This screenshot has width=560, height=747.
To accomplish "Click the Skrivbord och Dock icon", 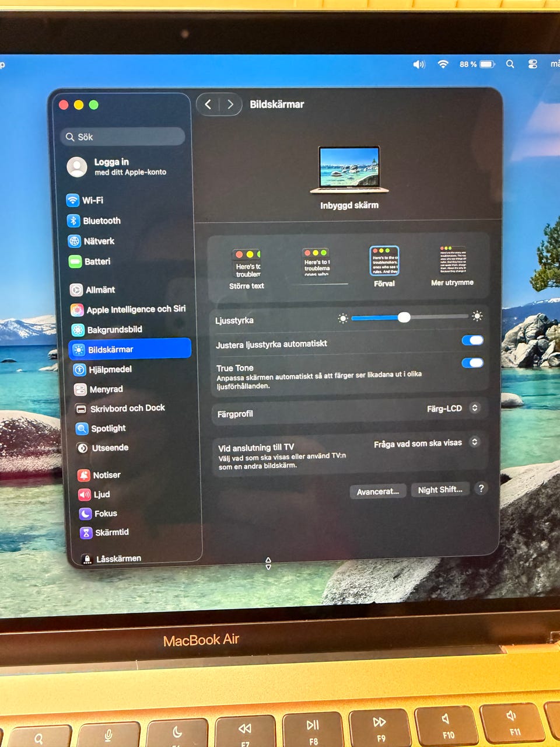I will tap(81, 409).
